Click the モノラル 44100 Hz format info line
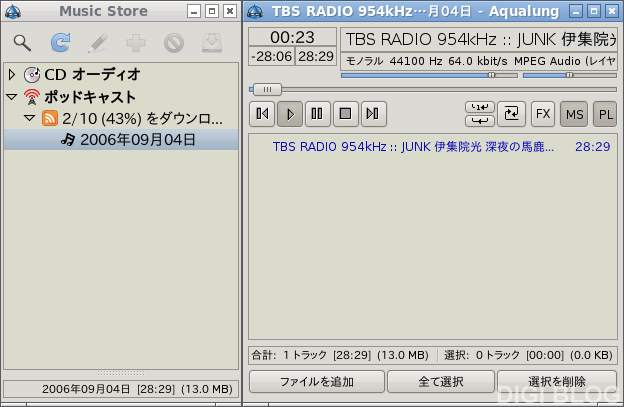This screenshot has width=624, height=407. [x=479, y=61]
